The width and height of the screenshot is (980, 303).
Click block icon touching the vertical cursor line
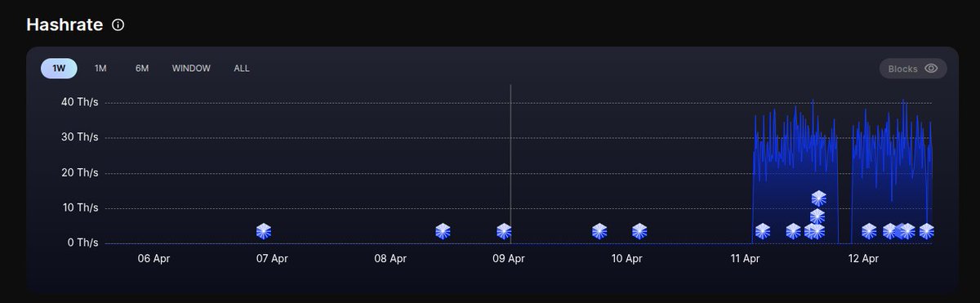point(504,231)
